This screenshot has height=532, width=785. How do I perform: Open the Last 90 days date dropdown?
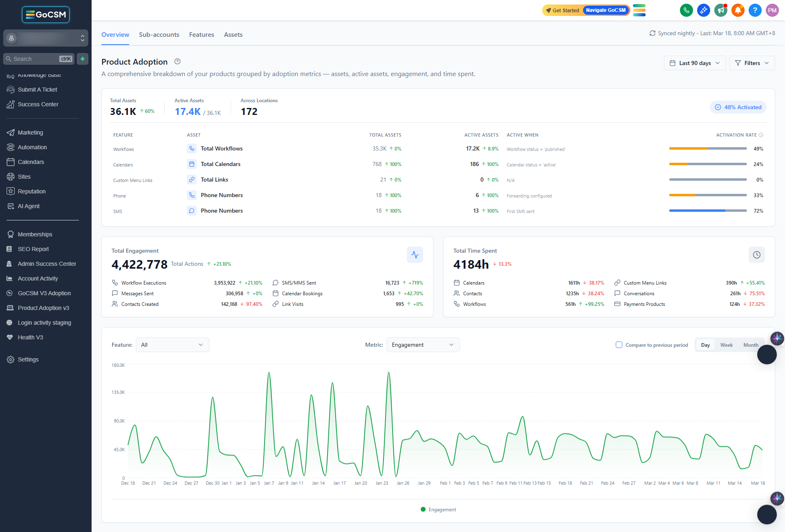click(x=695, y=63)
